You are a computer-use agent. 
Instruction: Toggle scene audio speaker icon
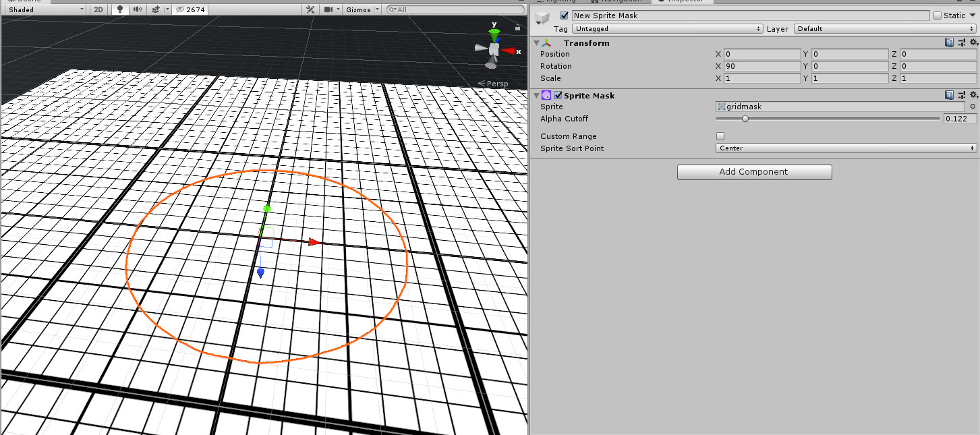point(138,9)
